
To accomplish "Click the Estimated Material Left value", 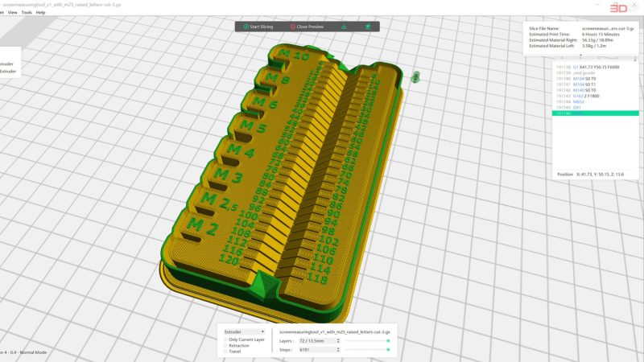I will tap(594, 46).
